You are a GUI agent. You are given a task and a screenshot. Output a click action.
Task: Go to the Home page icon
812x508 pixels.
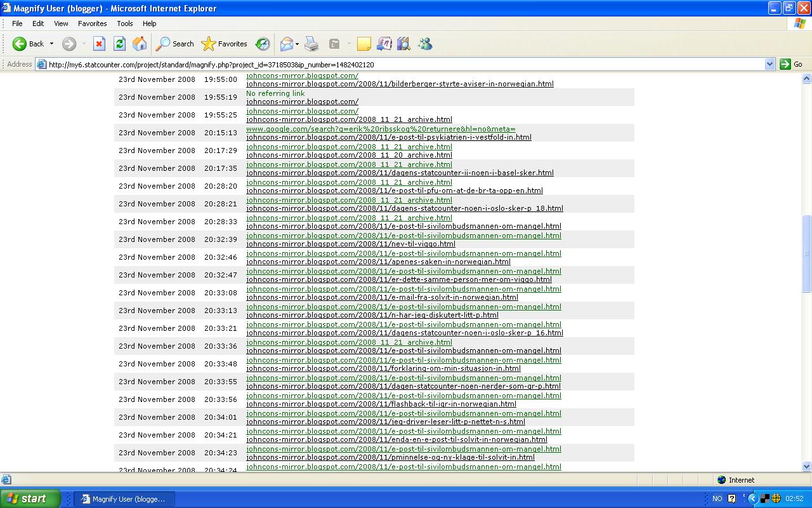click(x=140, y=44)
